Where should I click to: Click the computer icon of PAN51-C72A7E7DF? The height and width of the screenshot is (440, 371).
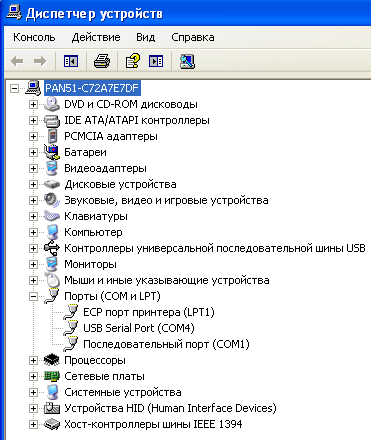point(33,88)
